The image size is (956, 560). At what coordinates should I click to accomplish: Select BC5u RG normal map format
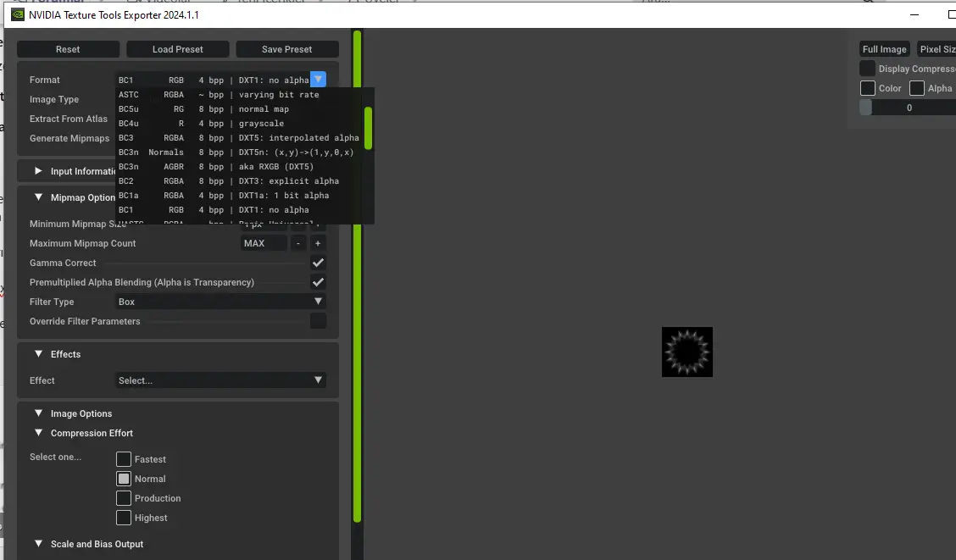coord(238,109)
